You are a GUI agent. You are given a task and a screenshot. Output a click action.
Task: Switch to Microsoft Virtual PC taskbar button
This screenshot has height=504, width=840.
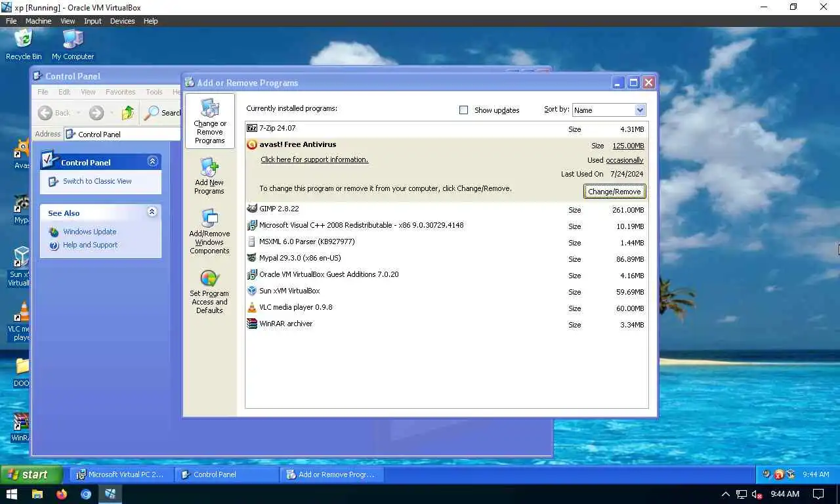[121, 474]
